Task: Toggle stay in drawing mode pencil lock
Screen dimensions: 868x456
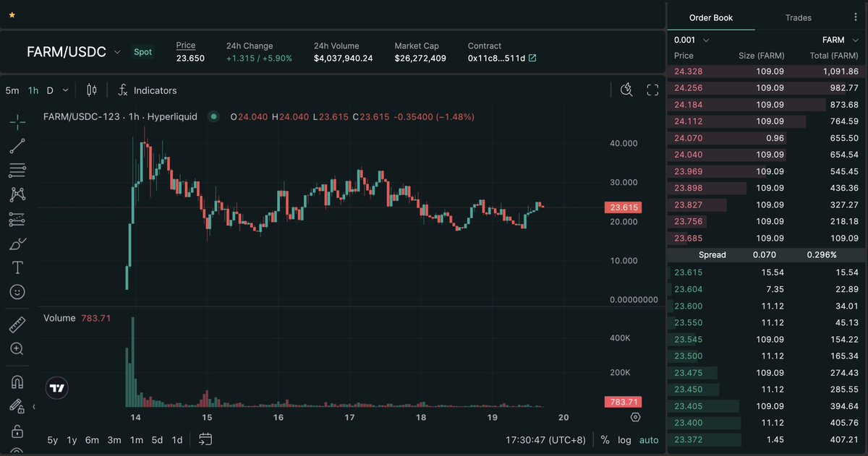Action: point(17,407)
